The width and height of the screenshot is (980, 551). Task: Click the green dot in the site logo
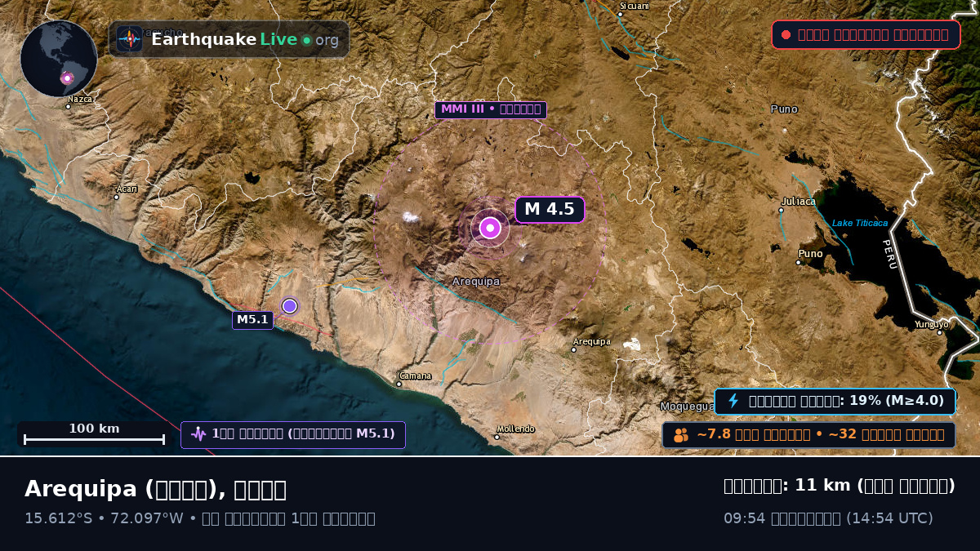pyautogui.click(x=306, y=40)
